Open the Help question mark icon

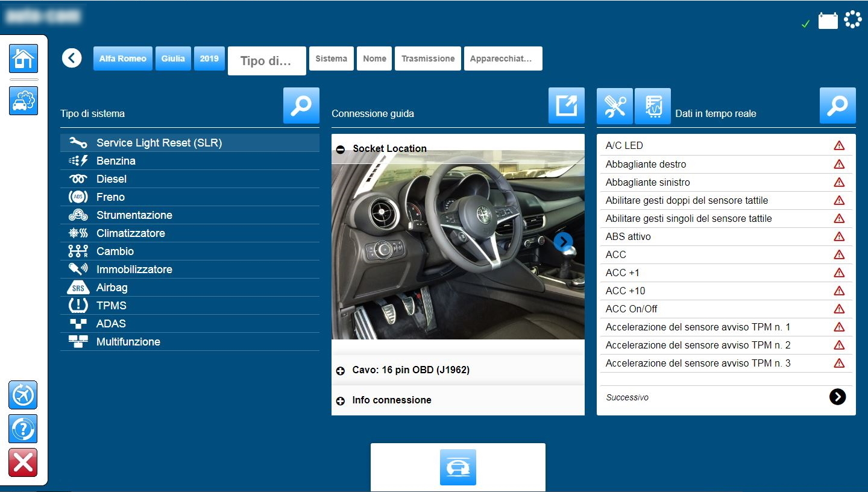pyautogui.click(x=23, y=429)
